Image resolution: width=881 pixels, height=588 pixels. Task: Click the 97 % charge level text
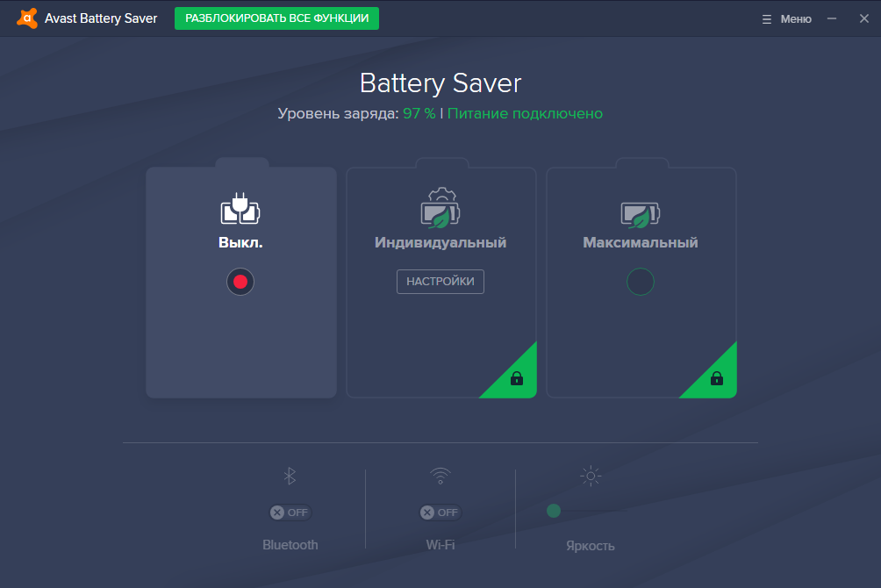[x=419, y=113]
